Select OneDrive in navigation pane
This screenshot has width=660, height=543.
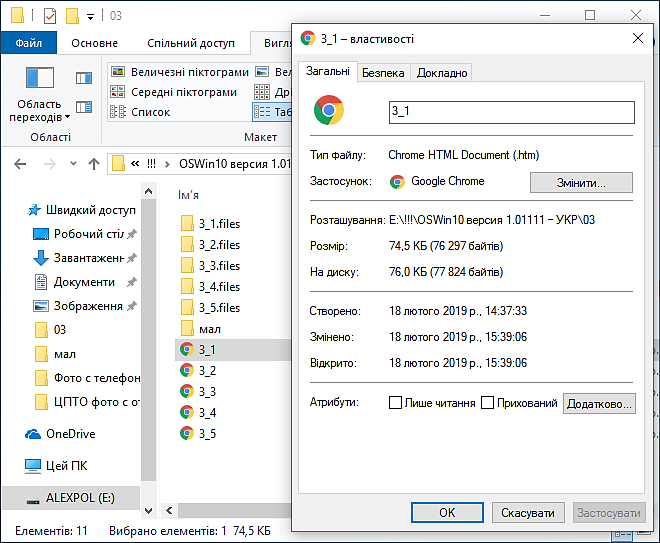[x=60, y=434]
